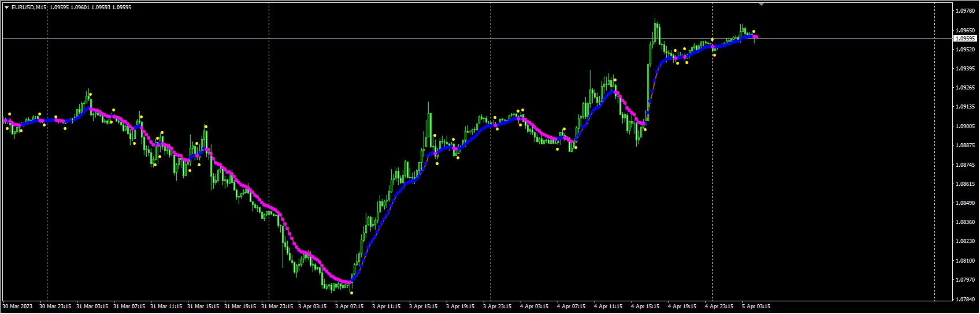Click price axis value 1.09650

965,30
